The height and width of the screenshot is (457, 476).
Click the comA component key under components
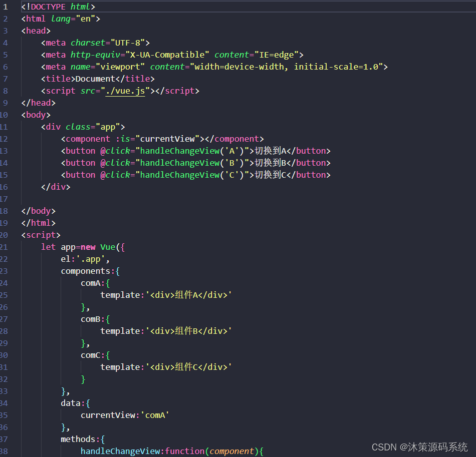coord(91,283)
